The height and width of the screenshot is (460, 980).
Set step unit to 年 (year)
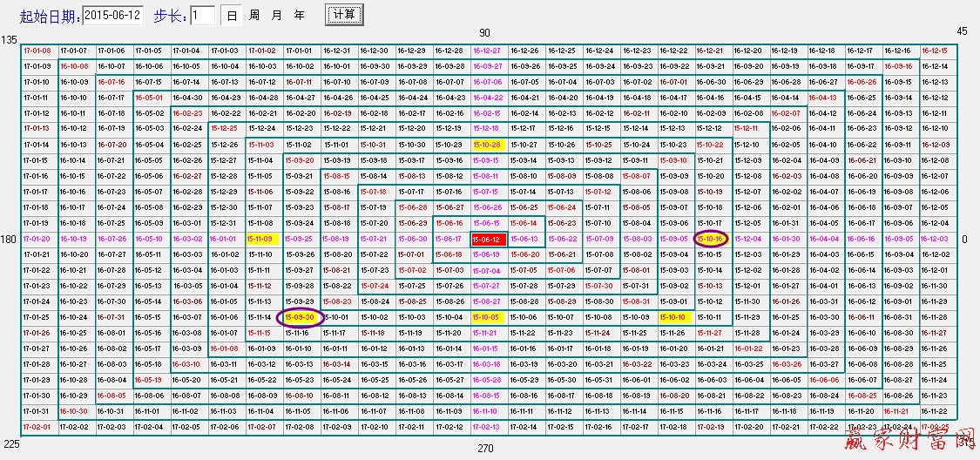(299, 16)
